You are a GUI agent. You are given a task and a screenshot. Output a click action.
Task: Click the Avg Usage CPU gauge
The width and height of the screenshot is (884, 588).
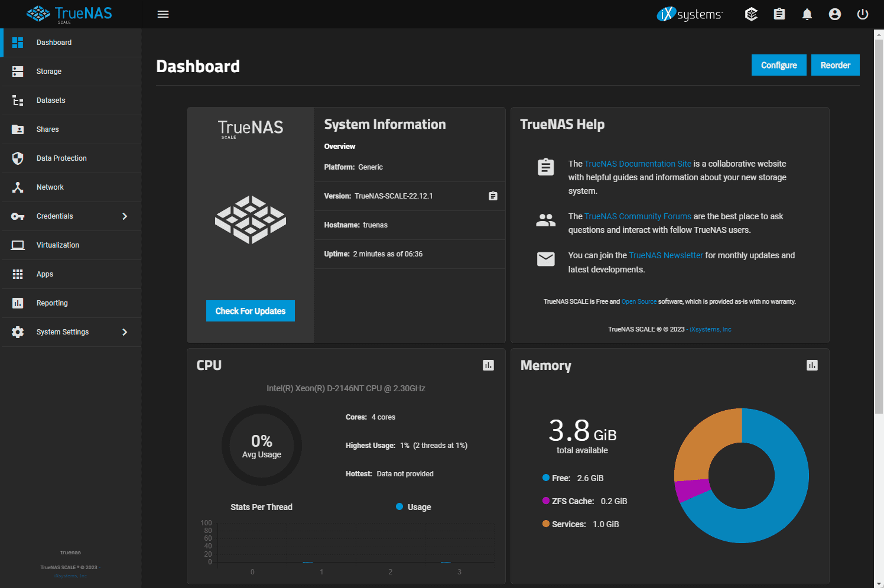[x=262, y=446]
